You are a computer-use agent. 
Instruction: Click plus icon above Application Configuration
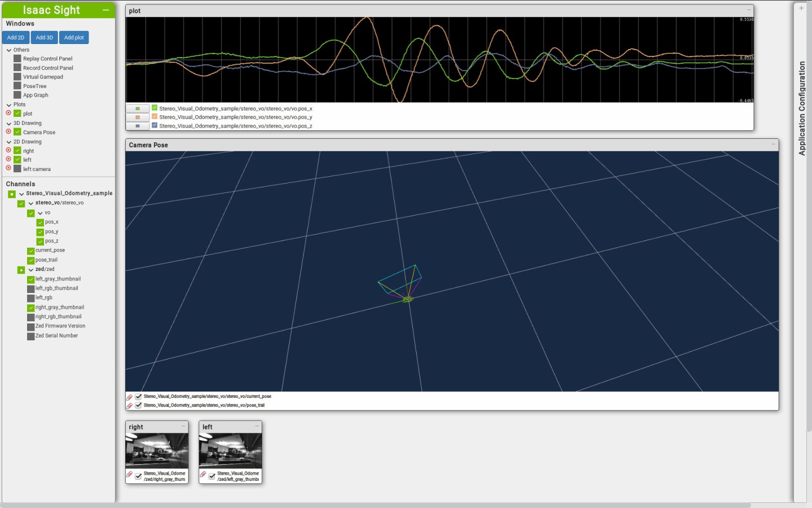coord(801,8)
